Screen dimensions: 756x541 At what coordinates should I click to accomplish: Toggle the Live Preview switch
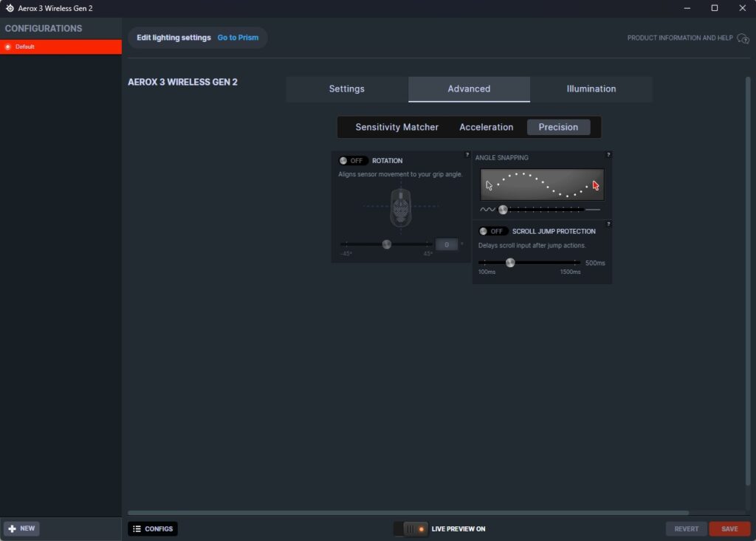[410, 529]
